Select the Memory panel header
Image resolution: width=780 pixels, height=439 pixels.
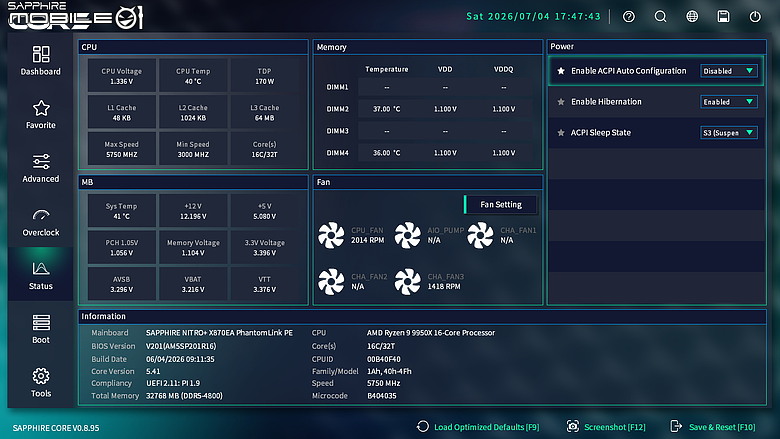coord(428,47)
